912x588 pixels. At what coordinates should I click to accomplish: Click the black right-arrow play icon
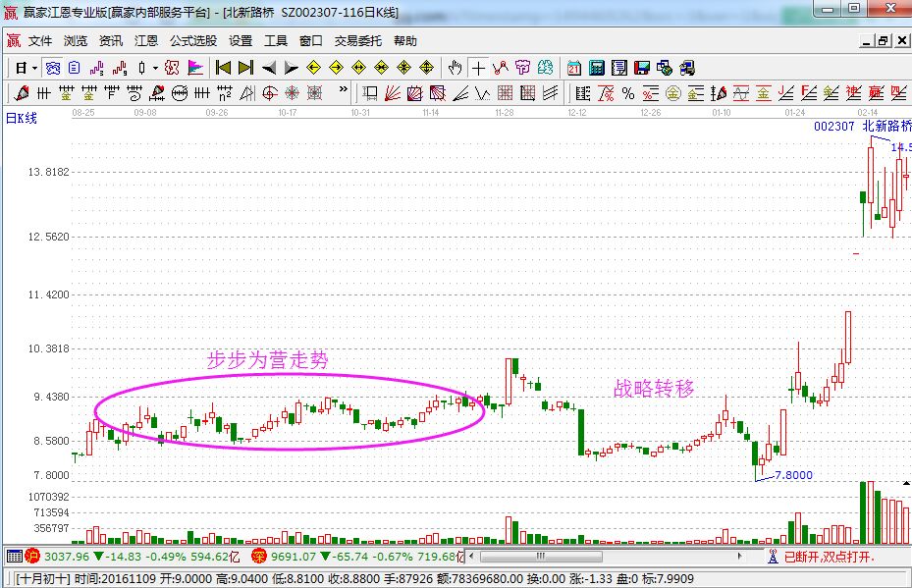point(291,68)
